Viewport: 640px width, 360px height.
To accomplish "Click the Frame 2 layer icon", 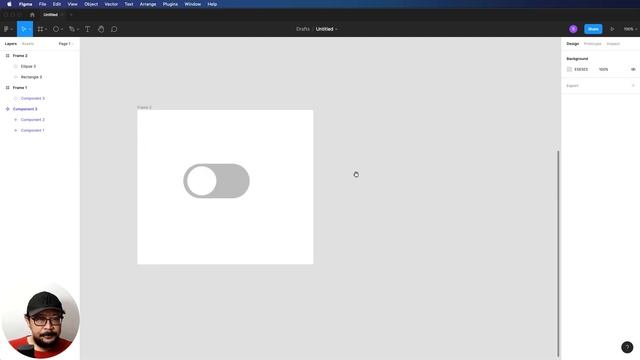I will 7,56.
